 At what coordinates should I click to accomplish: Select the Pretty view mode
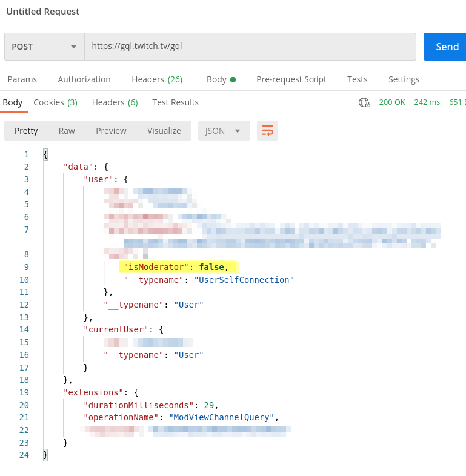26,131
